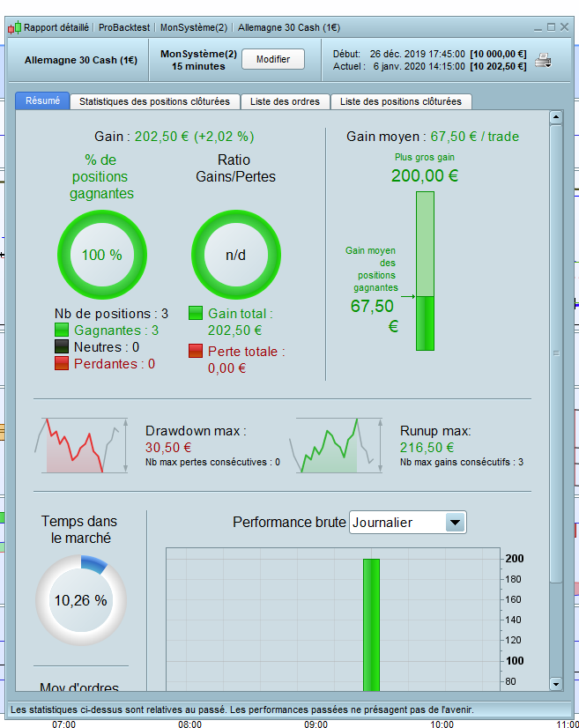Click the scrollbar down arrow
Image resolution: width=579 pixels, height=728 pixels.
point(556,683)
